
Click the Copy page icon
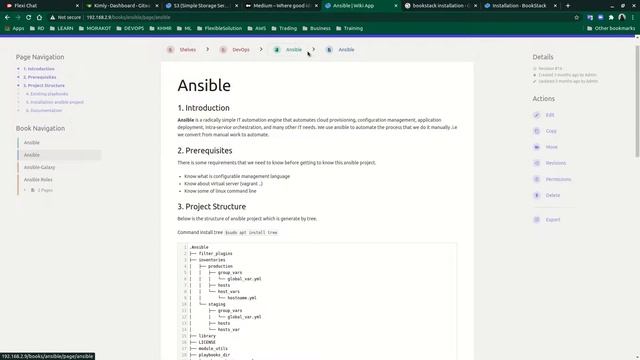[537, 131]
